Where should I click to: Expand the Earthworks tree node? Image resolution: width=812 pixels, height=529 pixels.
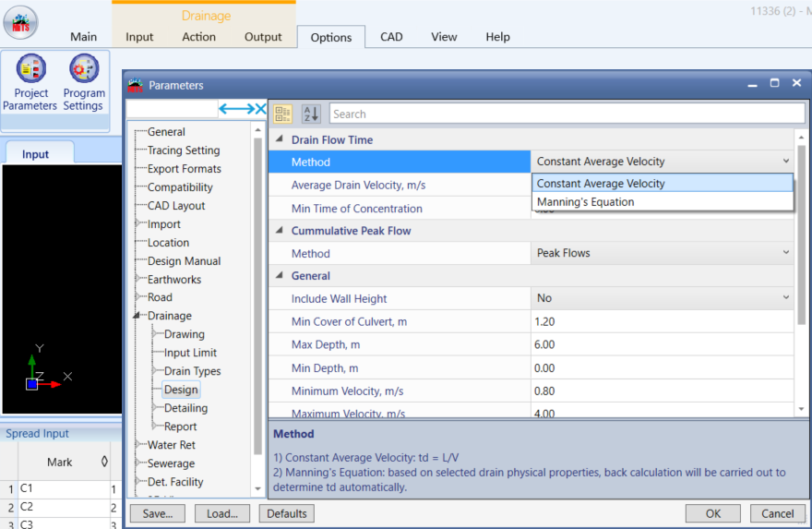137,279
